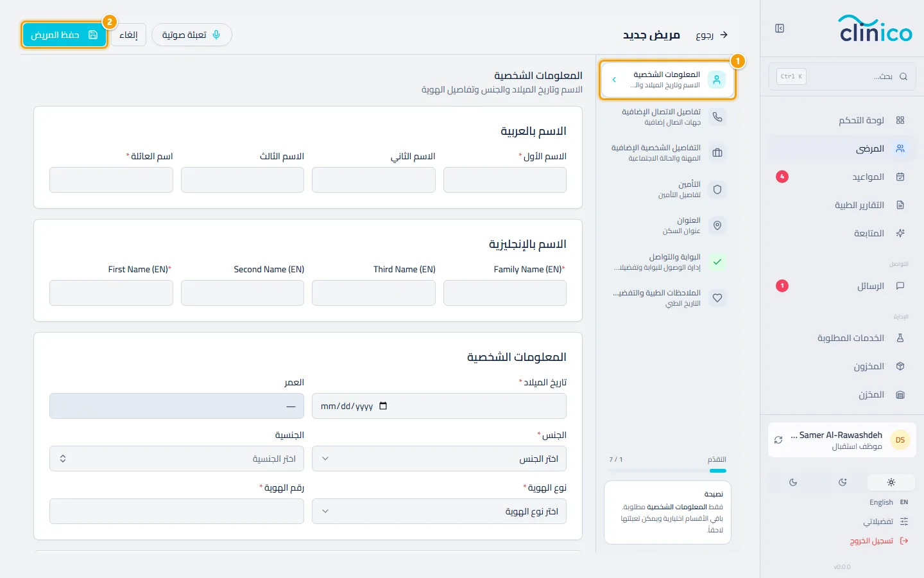Image resolution: width=924 pixels, height=578 pixels.
Task: Open the birth date calendar picker
Action: pyautogui.click(x=383, y=406)
